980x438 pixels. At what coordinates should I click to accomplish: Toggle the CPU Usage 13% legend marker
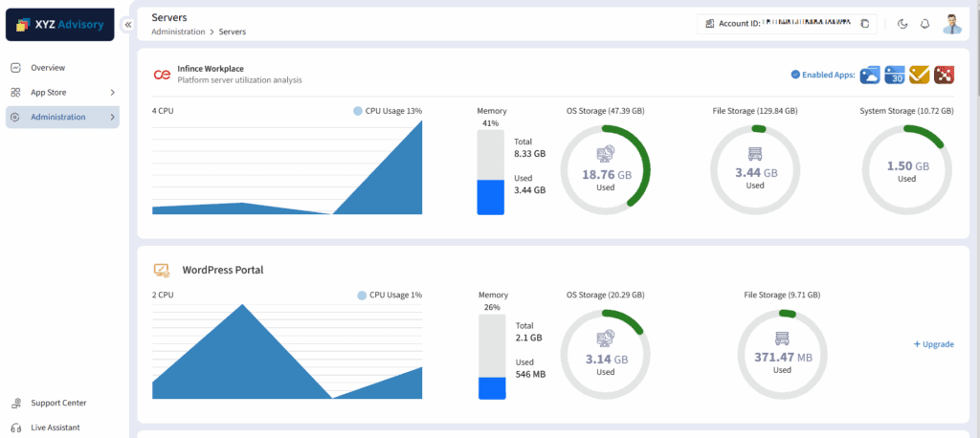[x=358, y=111]
